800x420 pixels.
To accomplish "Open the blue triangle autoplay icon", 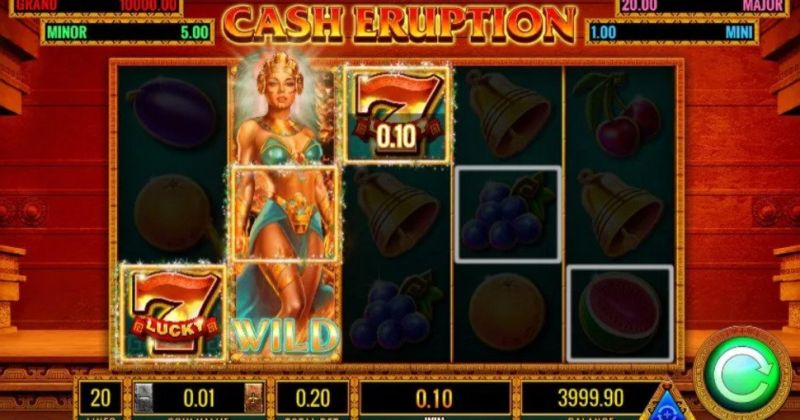I will [666, 406].
